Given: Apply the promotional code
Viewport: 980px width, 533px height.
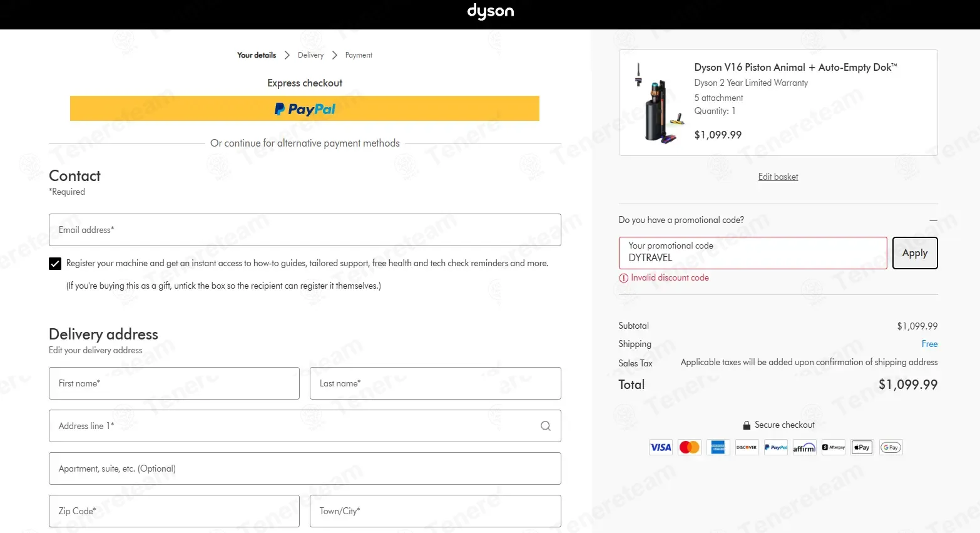Looking at the screenshot, I should (x=915, y=253).
